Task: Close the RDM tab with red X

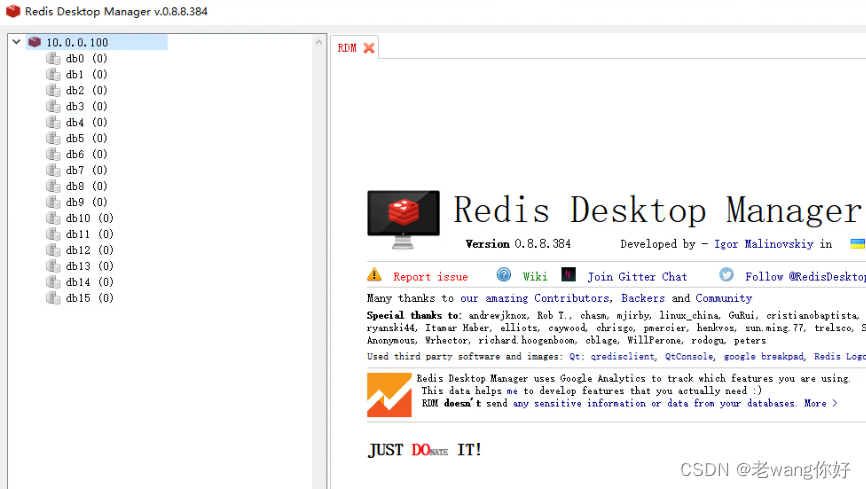Action: click(369, 48)
